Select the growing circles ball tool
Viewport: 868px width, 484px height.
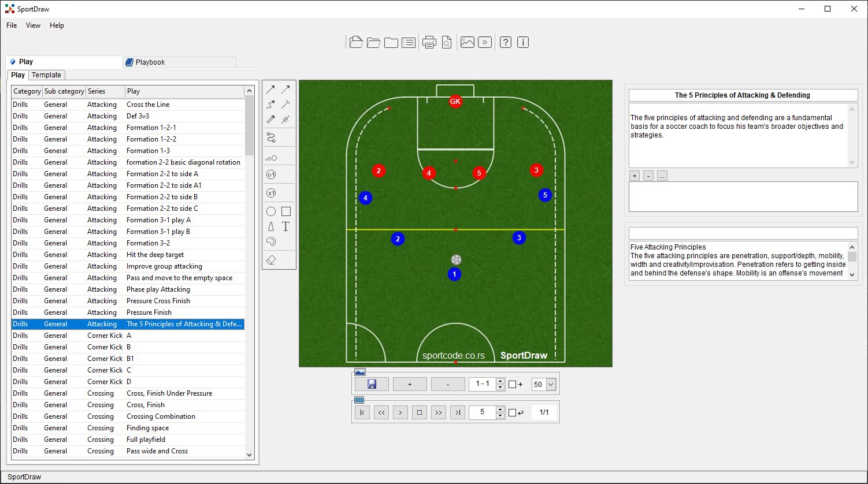pos(271,158)
